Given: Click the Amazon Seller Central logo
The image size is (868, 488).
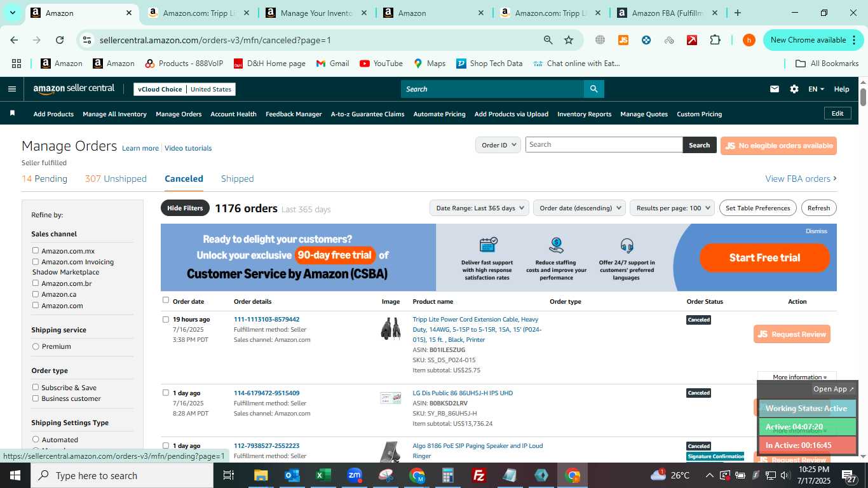Looking at the screenshot, I should (x=74, y=89).
